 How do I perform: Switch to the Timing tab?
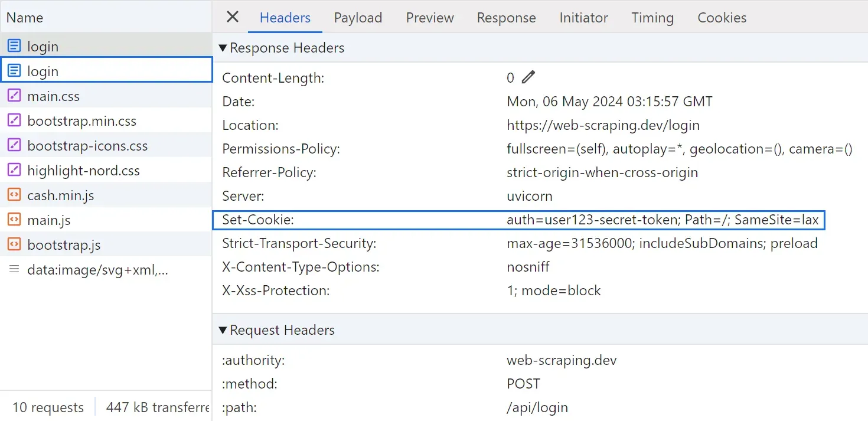pyautogui.click(x=652, y=18)
